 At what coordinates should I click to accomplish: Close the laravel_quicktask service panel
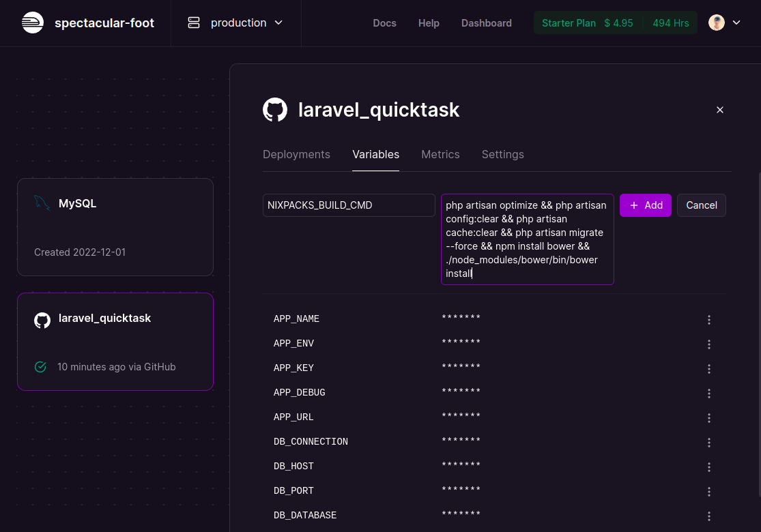click(x=720, y=110)
